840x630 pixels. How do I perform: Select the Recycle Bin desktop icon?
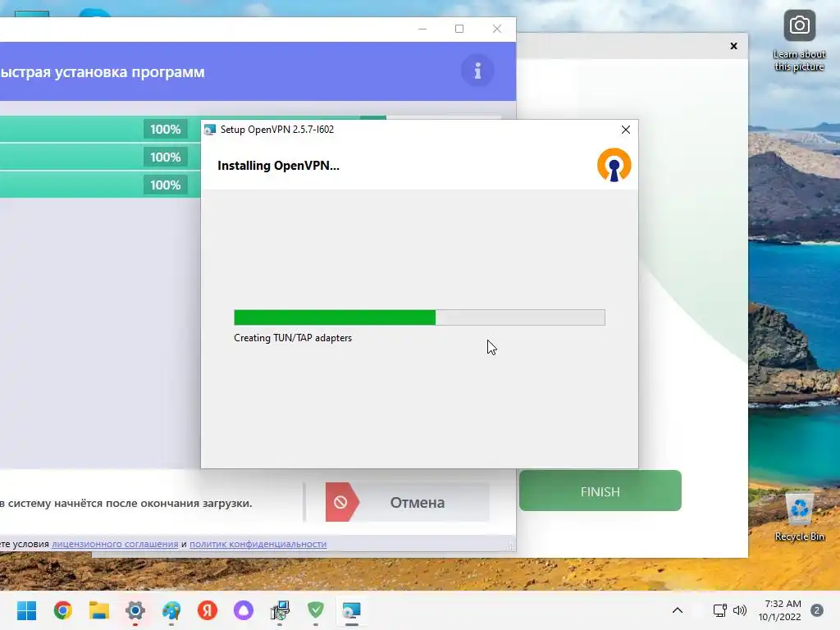tap(799, 517)
